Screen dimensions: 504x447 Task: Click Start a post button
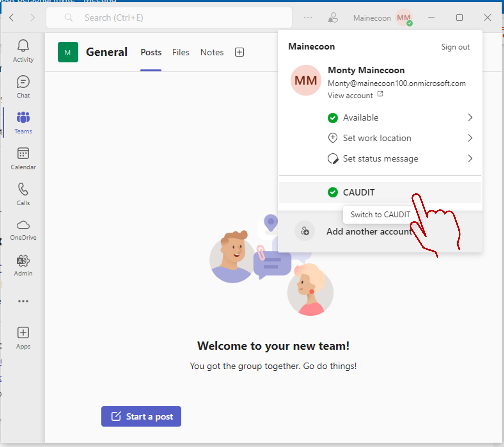pos(141,417)
